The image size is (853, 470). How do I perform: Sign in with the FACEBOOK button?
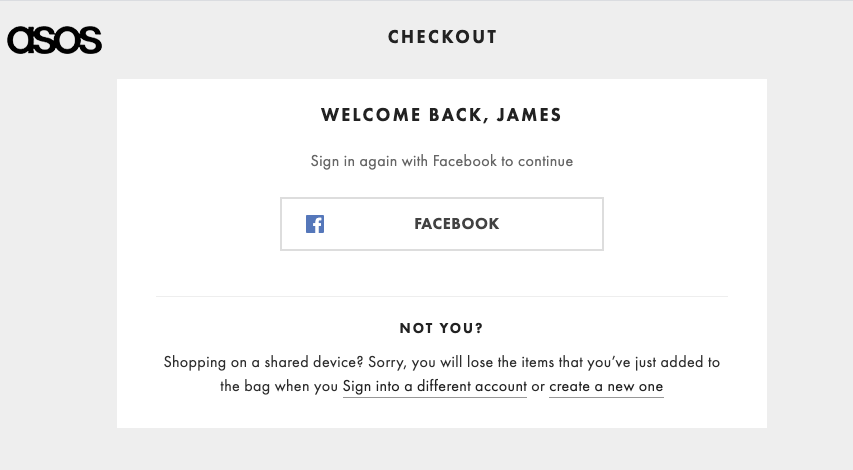(x=442, y=224)
